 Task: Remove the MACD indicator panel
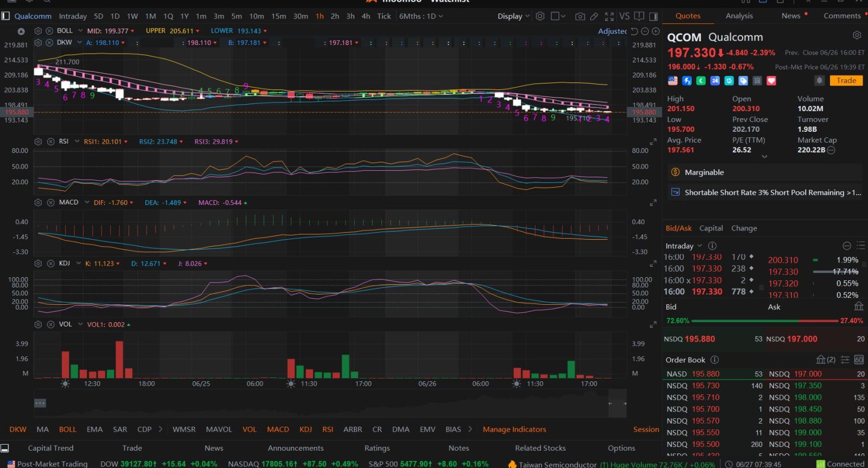(50, 202)
